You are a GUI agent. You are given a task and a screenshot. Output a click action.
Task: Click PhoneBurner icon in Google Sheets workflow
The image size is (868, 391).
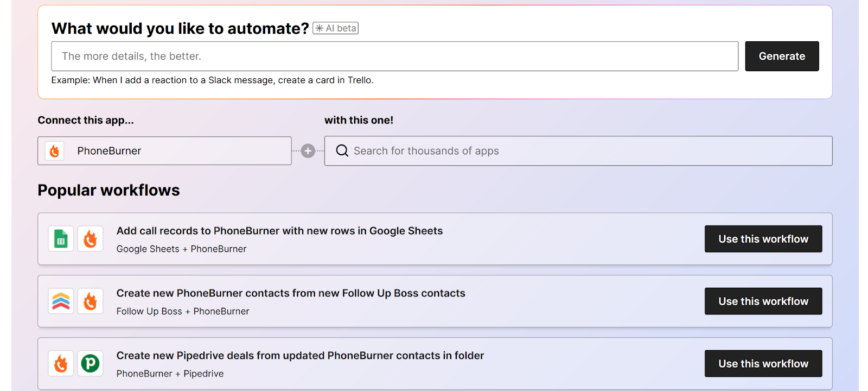pos(90,239)
